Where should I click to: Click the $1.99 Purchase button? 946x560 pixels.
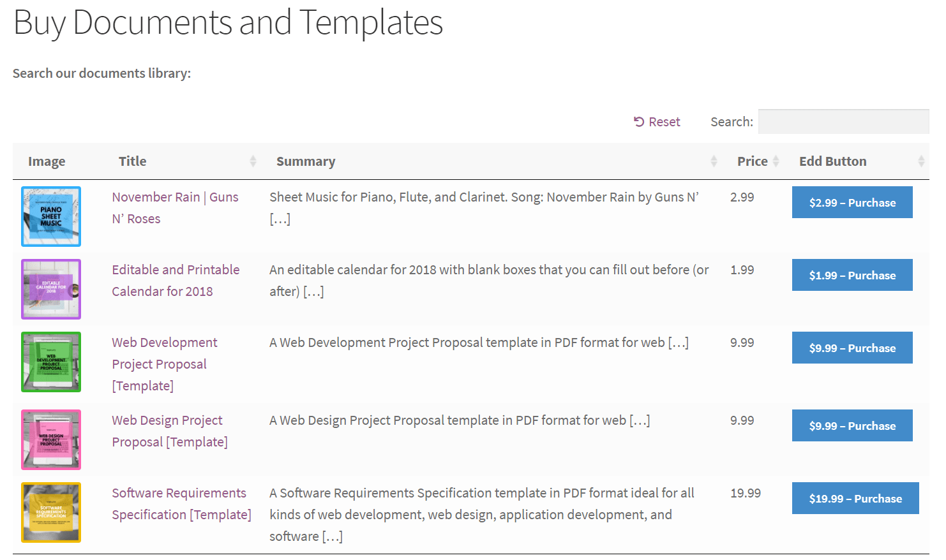852,275
